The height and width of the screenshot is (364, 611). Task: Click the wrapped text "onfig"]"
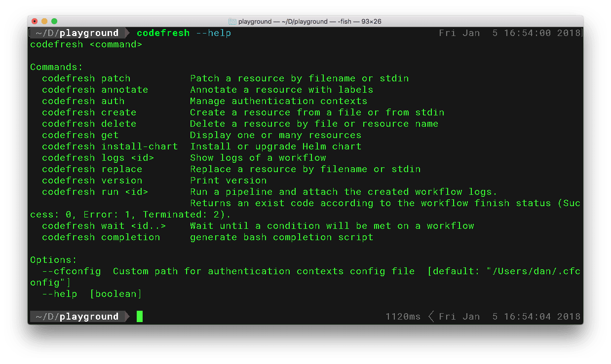[x=51, y=283]
